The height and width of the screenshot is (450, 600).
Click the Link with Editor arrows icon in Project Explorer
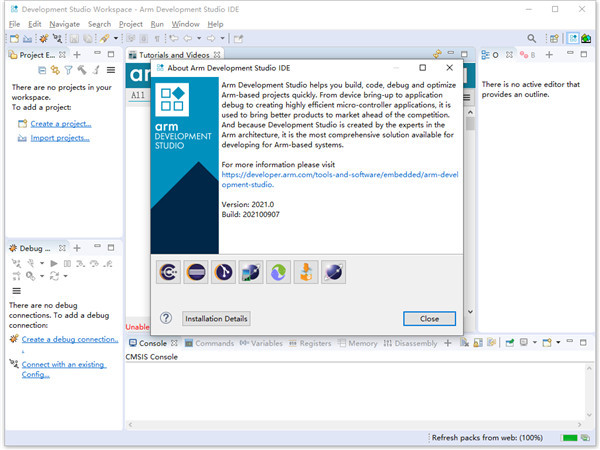click(x=55, y=70)
